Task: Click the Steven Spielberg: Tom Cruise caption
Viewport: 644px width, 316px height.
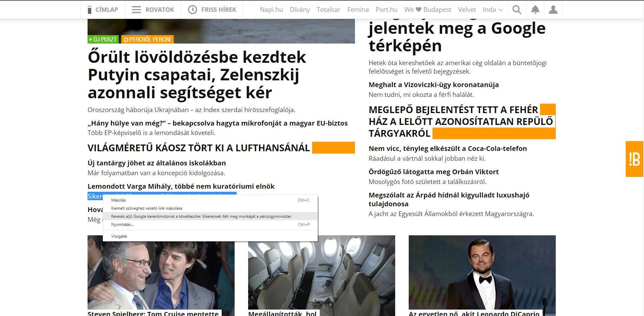Action: coord(153,313)
